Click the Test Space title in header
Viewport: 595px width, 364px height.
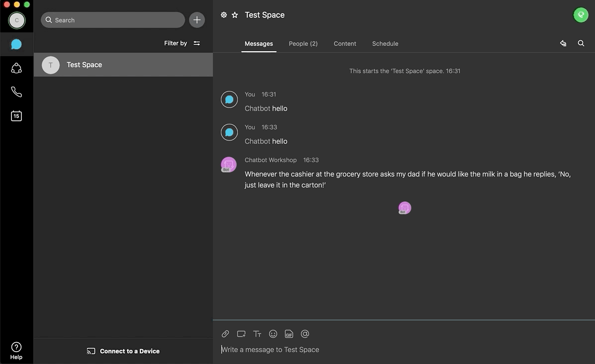[265, 15]
